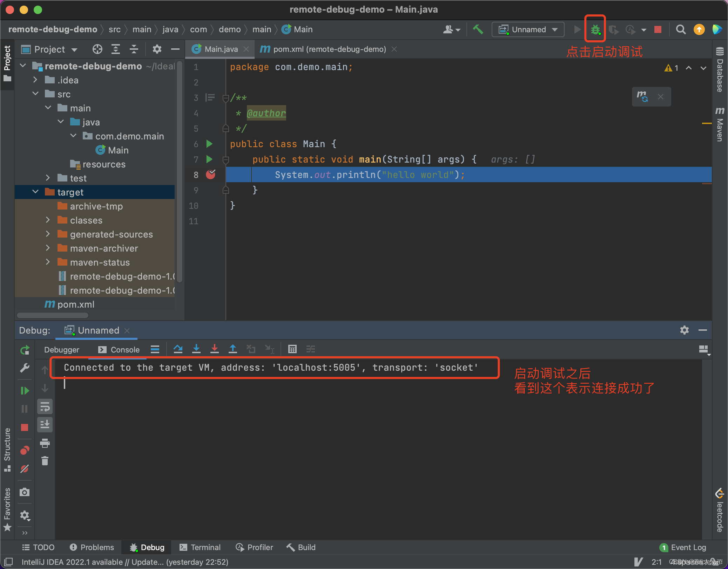Collapse the target folder
728x569 pixels.
pos(35,192)
